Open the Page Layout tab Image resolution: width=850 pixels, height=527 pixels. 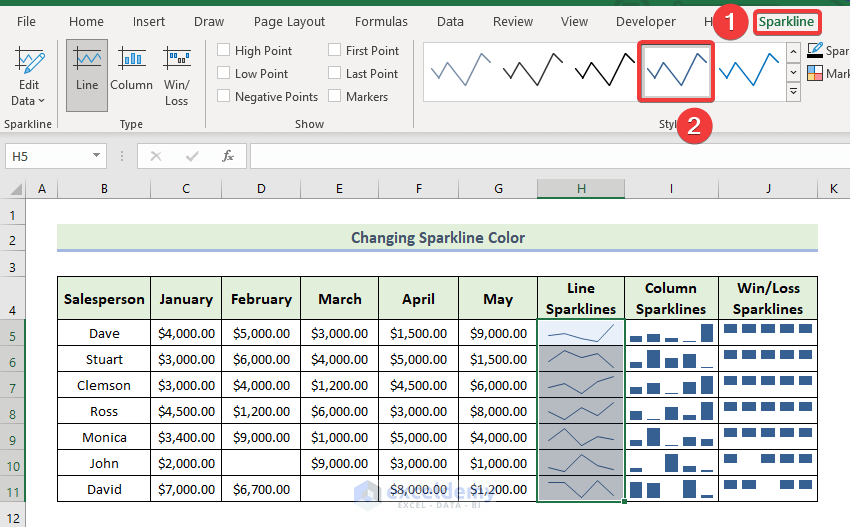tap(289, 21)
